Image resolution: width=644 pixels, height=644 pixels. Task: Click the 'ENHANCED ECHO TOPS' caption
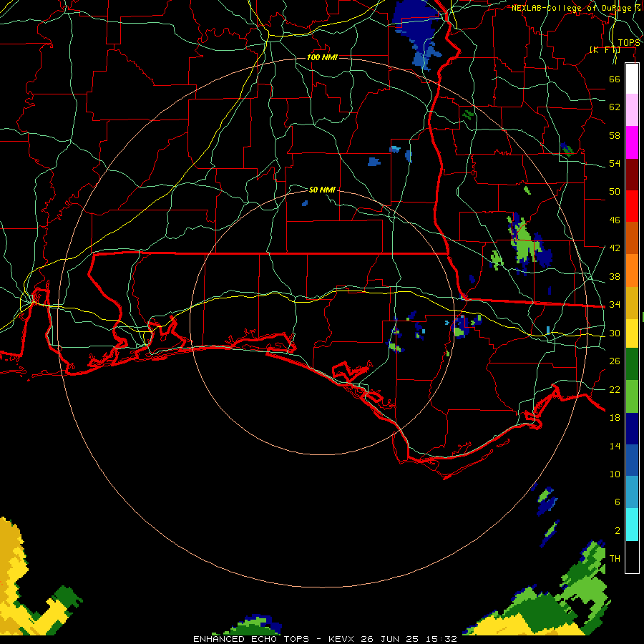click(251, 639)
